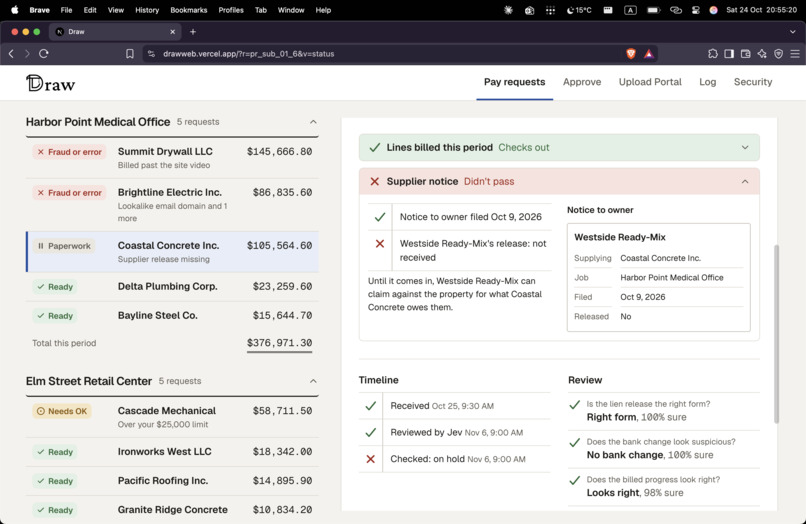Click the red X beside Supplier notice
The width and height of the screenshot is (806, 524).
click(x=375, y=182)
